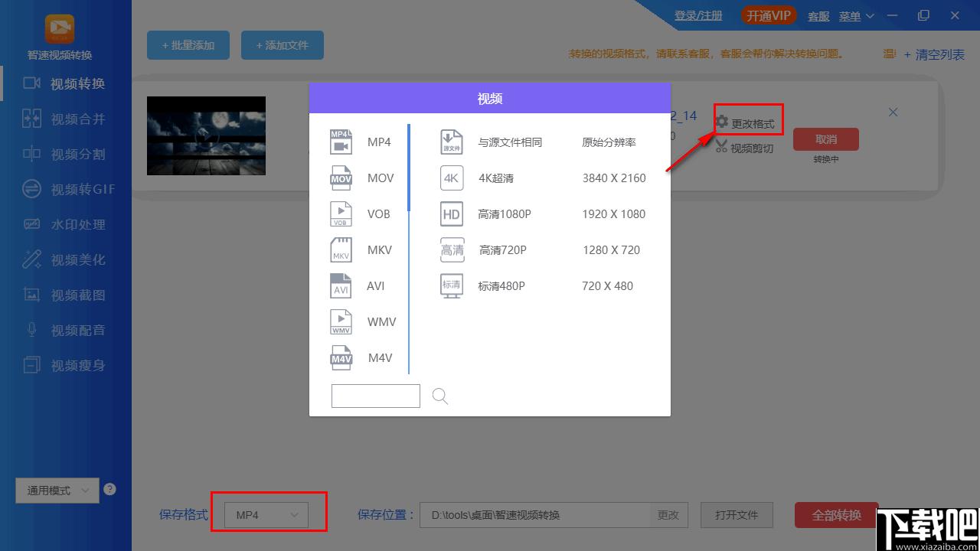Click the 开通VIP button
Screen dimensions: 980x551
[x=769, y=16]
